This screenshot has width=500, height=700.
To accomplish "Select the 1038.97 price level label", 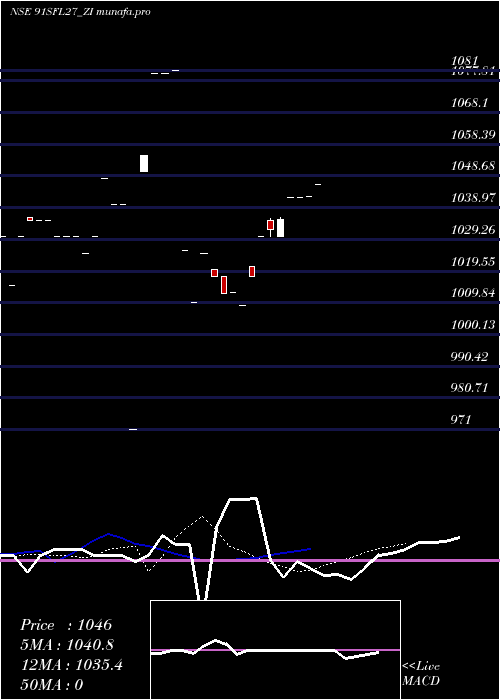I will [473, 197].
